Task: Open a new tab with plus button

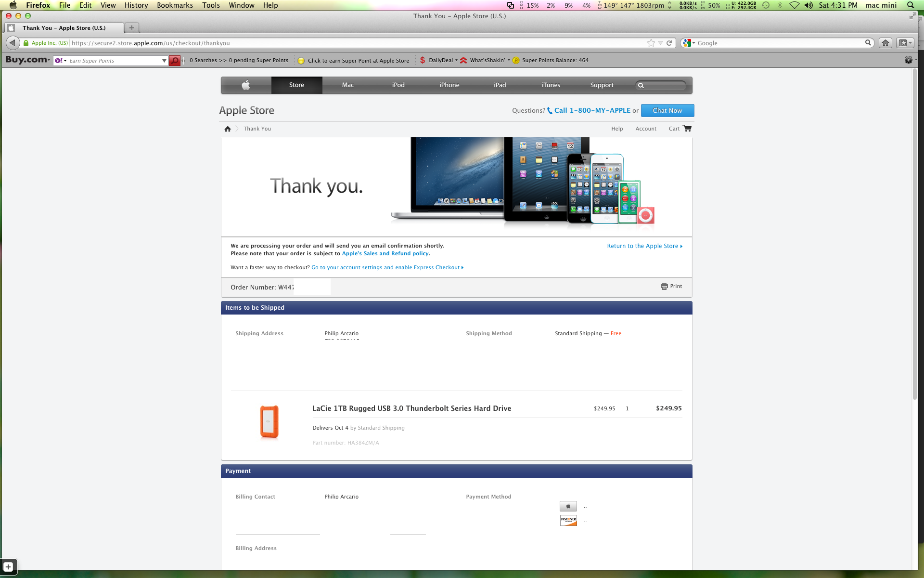Action: point(131,28)
